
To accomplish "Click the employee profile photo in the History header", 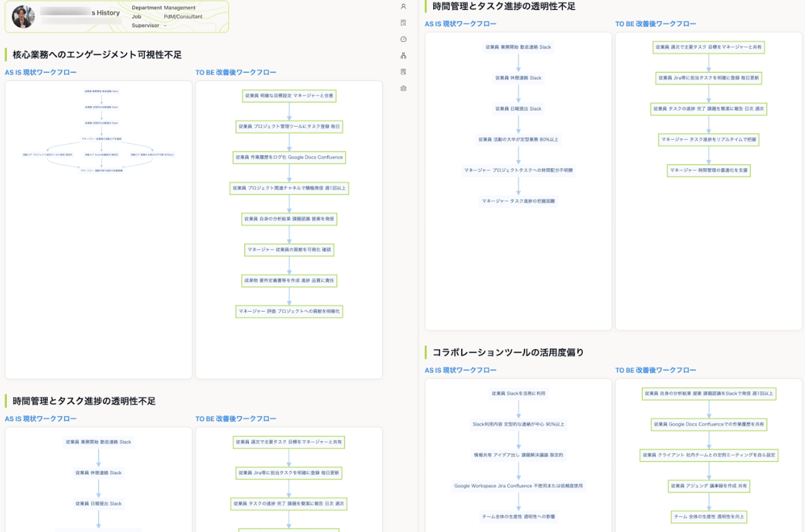I will [x=24, y=17].
